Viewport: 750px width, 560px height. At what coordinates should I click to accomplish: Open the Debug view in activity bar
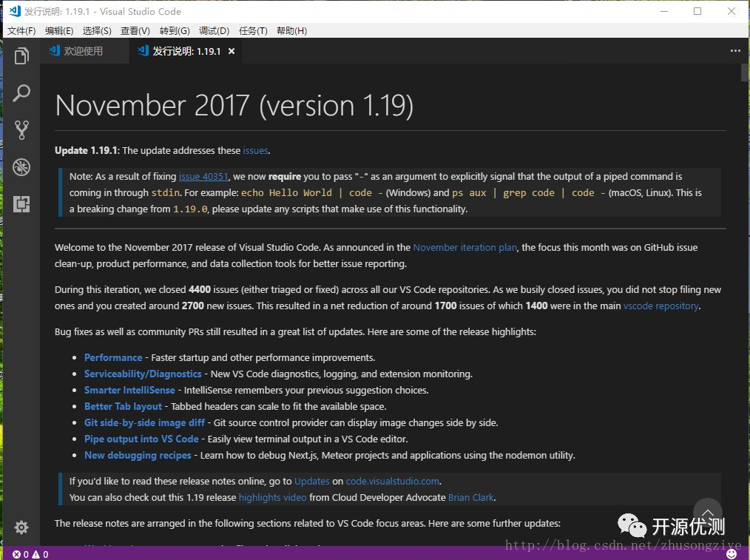(21, 167)
